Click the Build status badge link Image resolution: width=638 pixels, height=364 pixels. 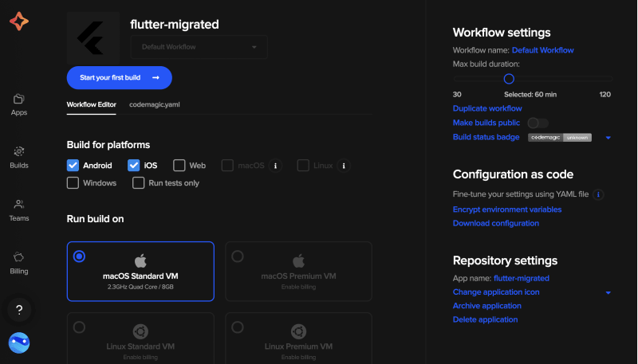pyautogui.click(x=486, y=137)
